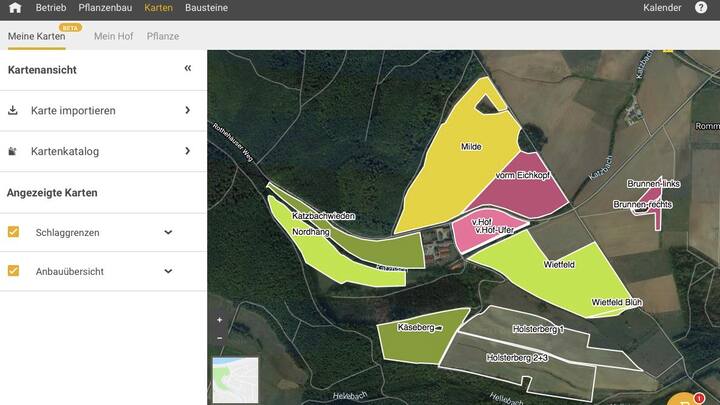Image resolution: width=720 pixels, height=405 pixels.
Task: Expand the Anbauübersicht layer options
Action: 168,271
